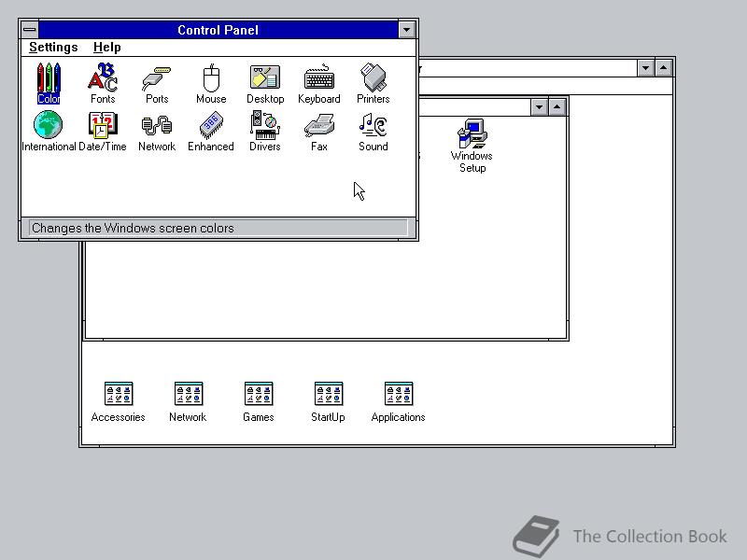Select the Drivers icon
Image resolution: width=747 pixels, height=560 pixels.
click(x=265, y=131)
